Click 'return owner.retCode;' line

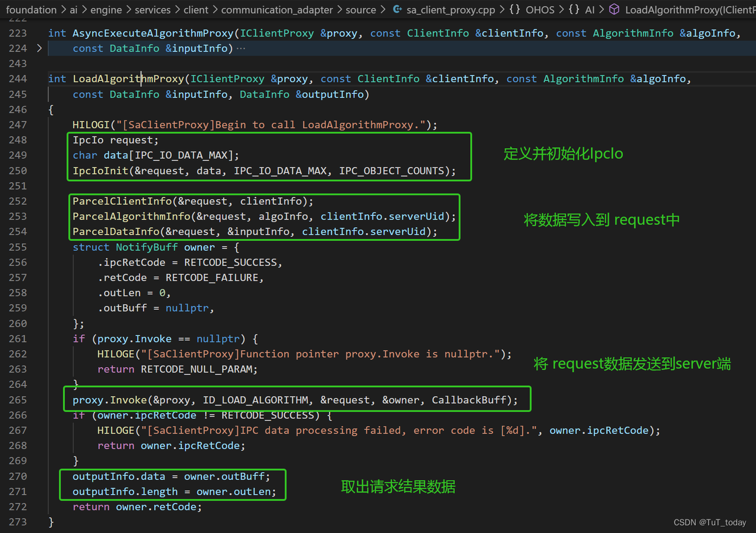pyautogui.click(x=137, y=507)
